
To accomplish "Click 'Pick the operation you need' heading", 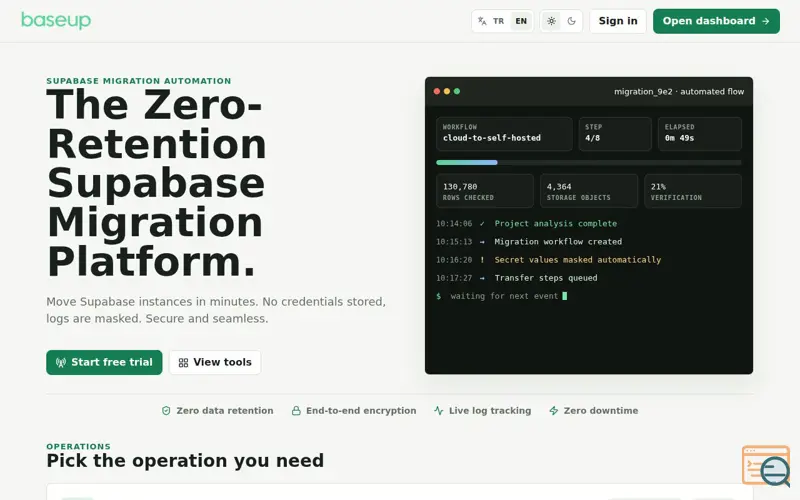I will coord(185,461).
